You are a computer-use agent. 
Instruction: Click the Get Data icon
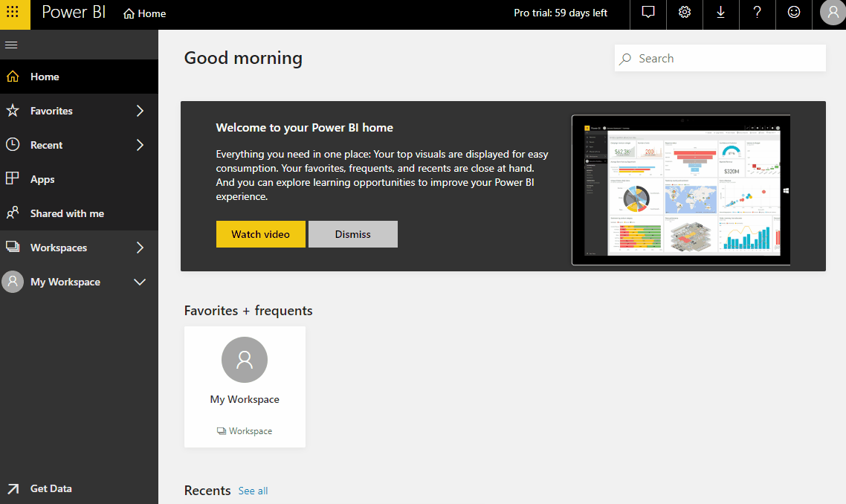(x=13, y=488)
